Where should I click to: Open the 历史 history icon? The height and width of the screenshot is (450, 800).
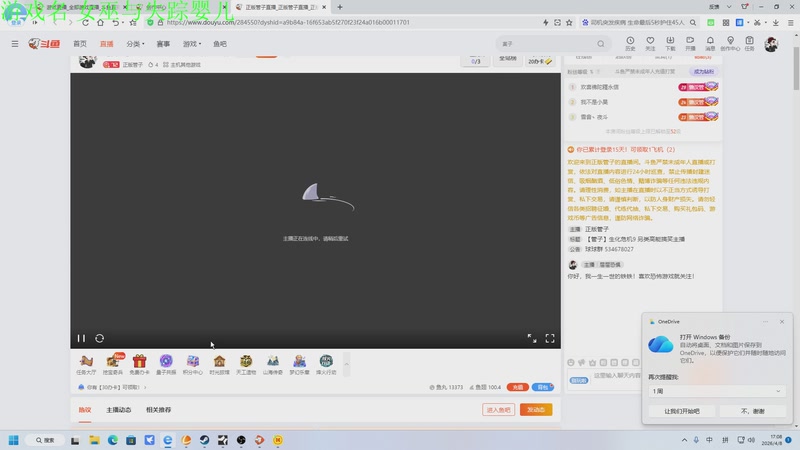pyautogui.click(x=630, y=43)
